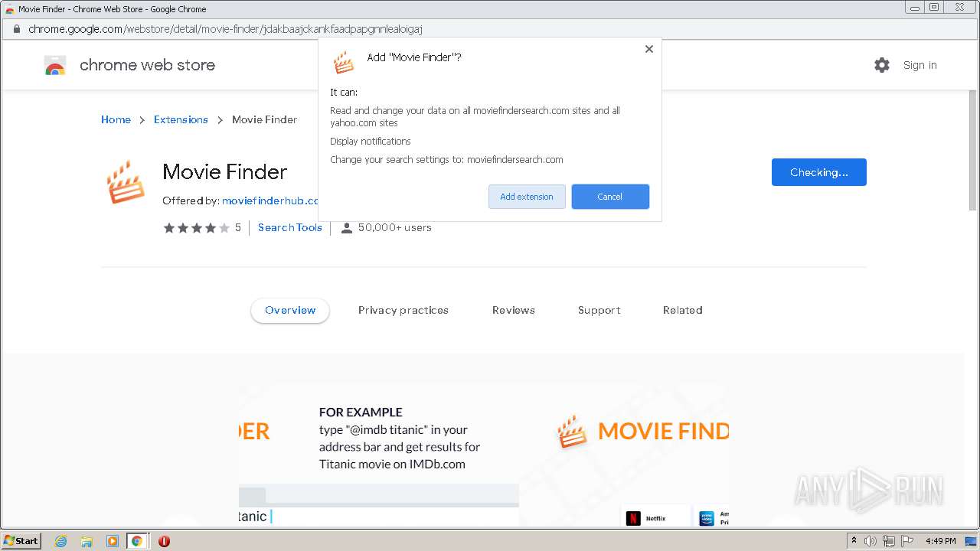This screenshot has width=980, height=551.
Task: Close the Add Movie Finder dialog
Action: (x=649, y=49)
